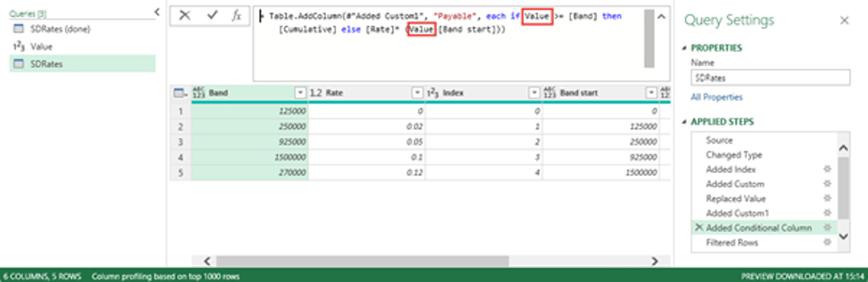Click the Band column data type icon

coord(199,93)
